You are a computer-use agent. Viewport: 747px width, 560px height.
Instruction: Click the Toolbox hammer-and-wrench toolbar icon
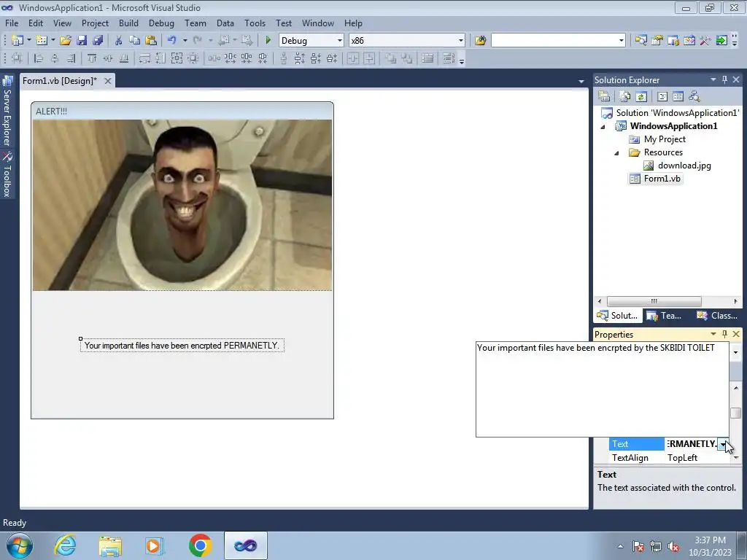pos(705,41)
